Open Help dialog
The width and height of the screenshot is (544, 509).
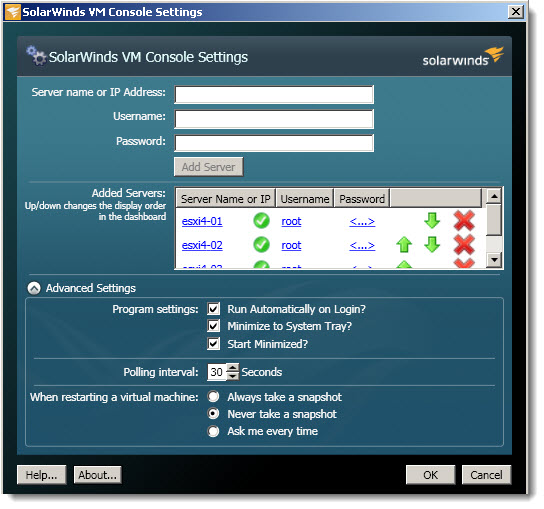42,475
